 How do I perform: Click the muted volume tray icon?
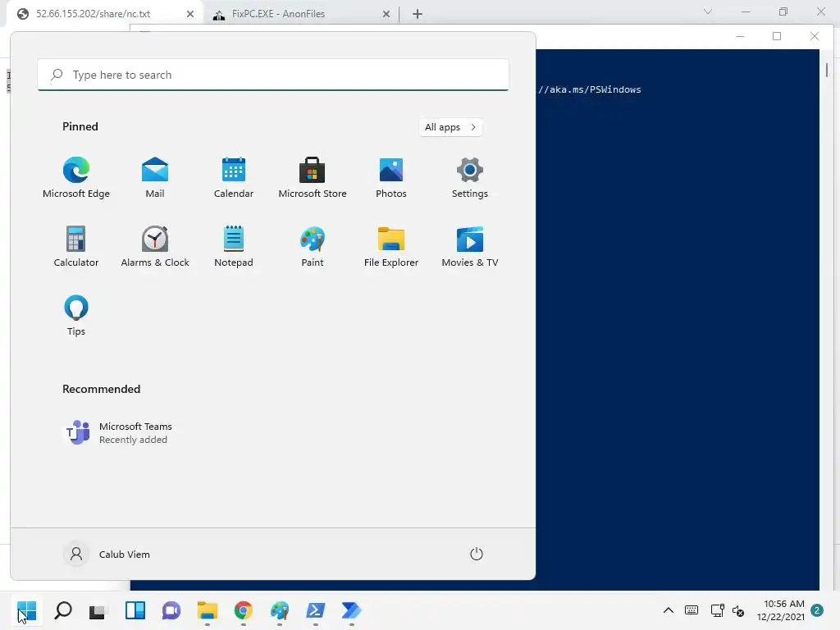tap(738, 610)
